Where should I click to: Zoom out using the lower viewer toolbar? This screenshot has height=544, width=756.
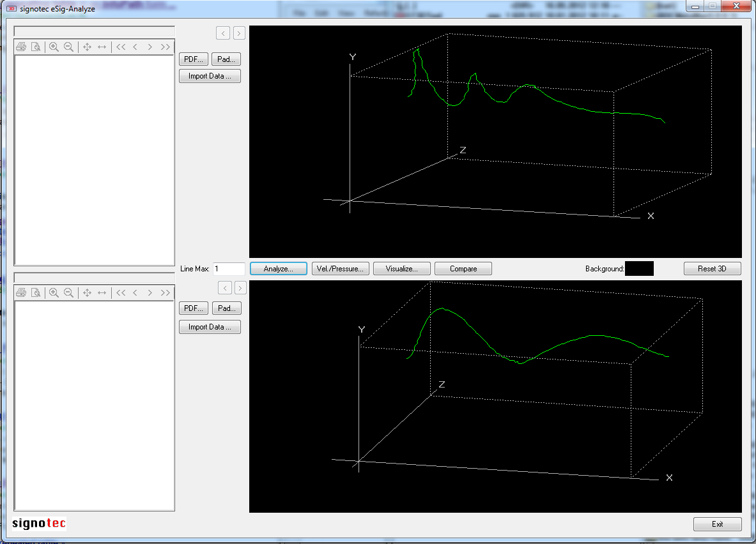point(69,292)
